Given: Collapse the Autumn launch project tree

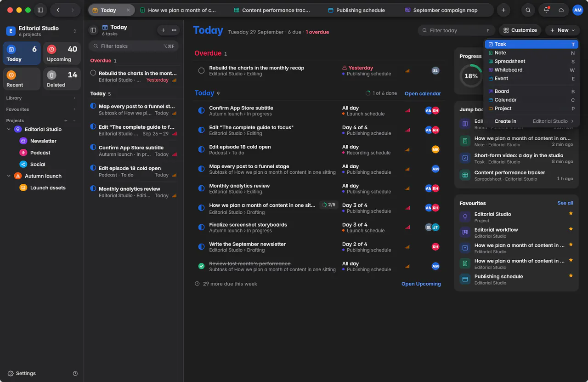Looking at the screenshot, I should pyautogui.click(x=9, y=176).
